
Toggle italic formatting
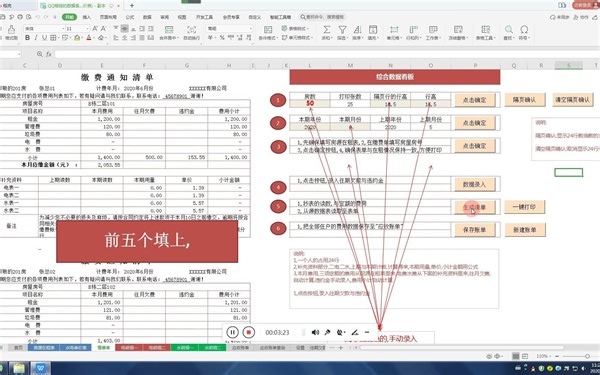pyautogui.click(x=36, y=38)
